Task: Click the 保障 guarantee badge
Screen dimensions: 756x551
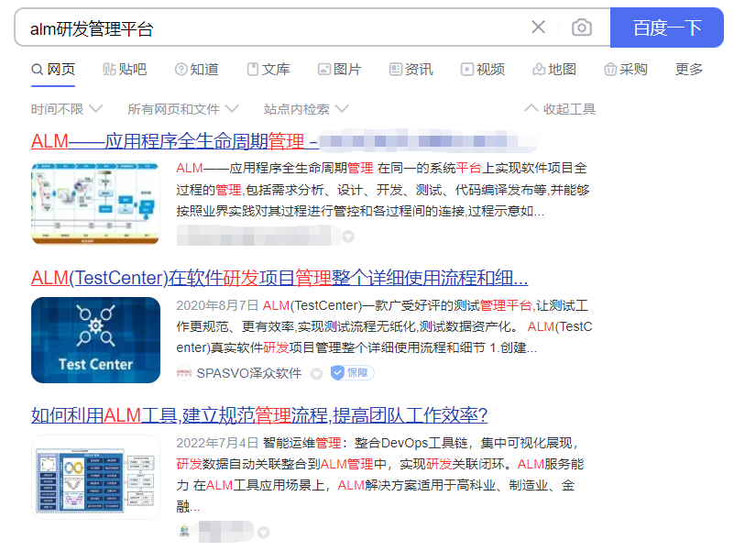Action: [x=352, y=372]
